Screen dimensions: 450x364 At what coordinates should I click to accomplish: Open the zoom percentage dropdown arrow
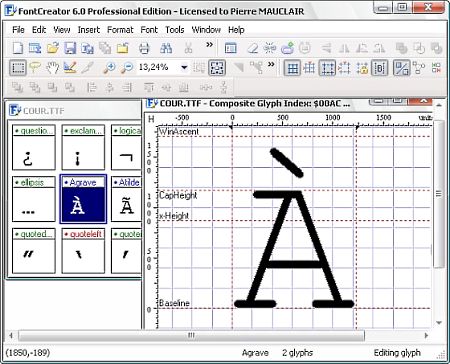(184, 68)
